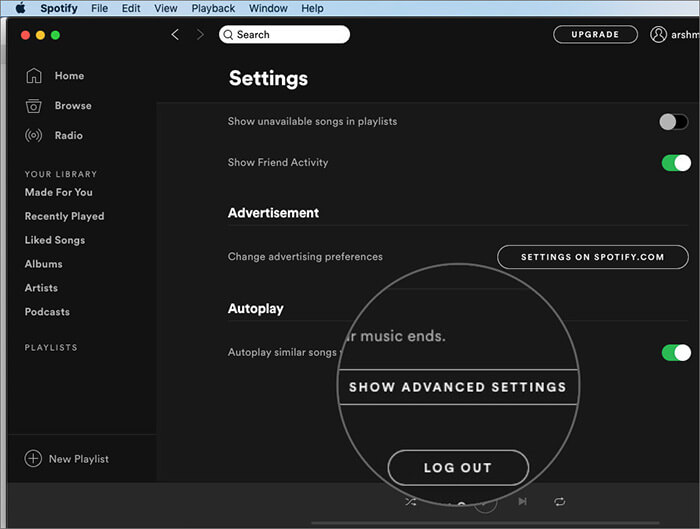
Task: Open the File menu
Action: click(100, 8)
